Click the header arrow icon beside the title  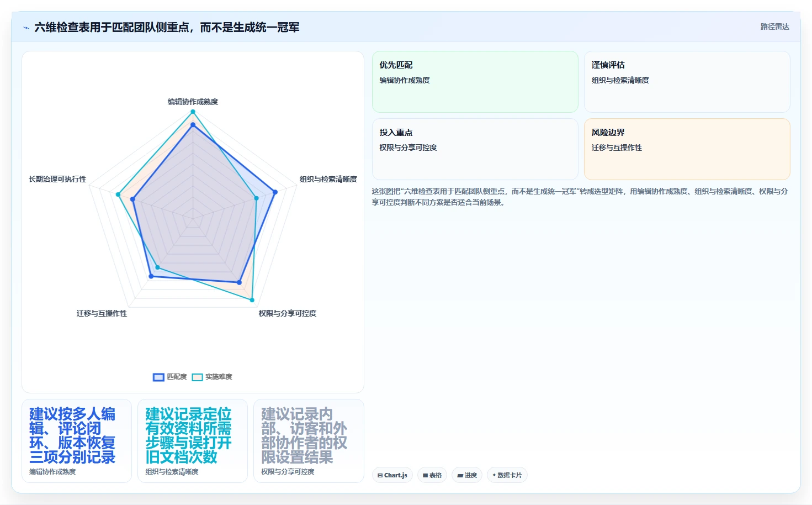(x=26, y=28)
